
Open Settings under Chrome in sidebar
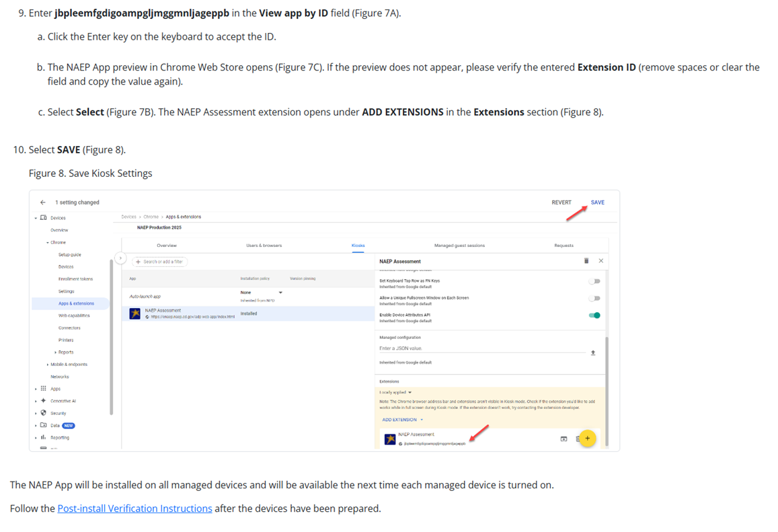[66, 291]
